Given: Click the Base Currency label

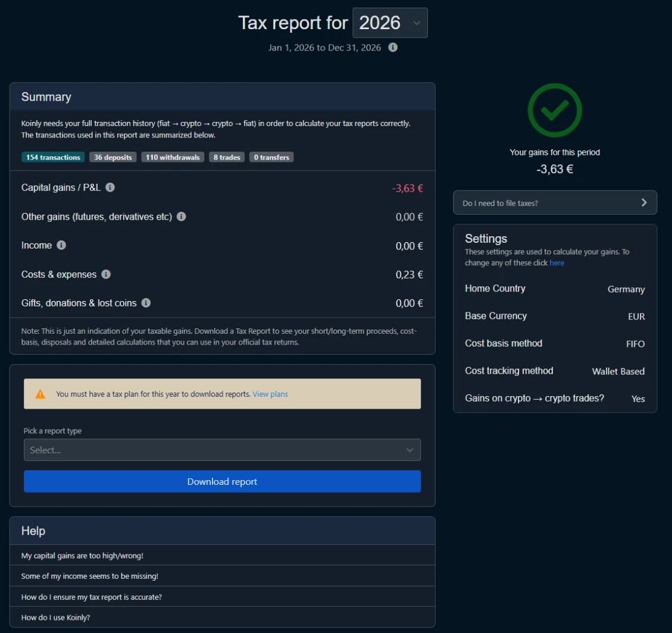Looking at the screenshot, I should point(496,316).
